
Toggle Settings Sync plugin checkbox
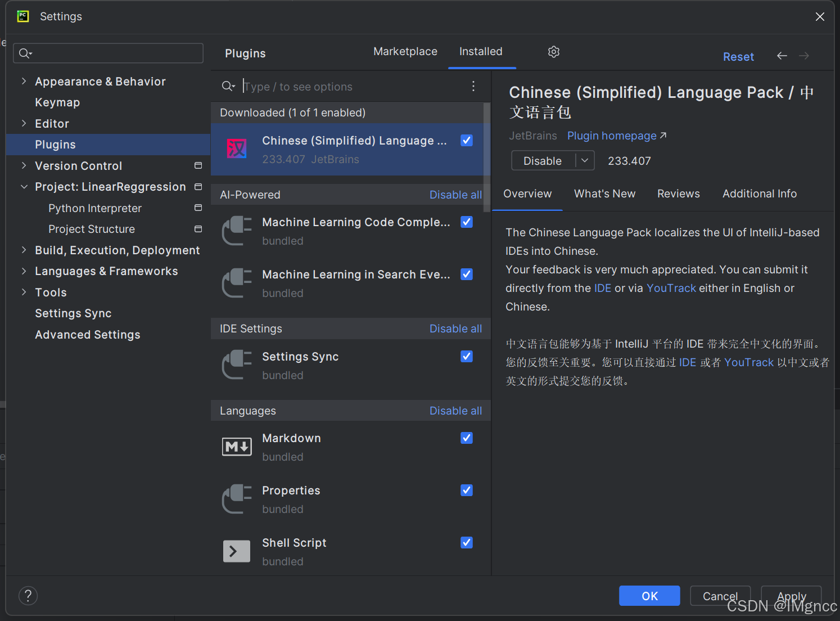467,357
